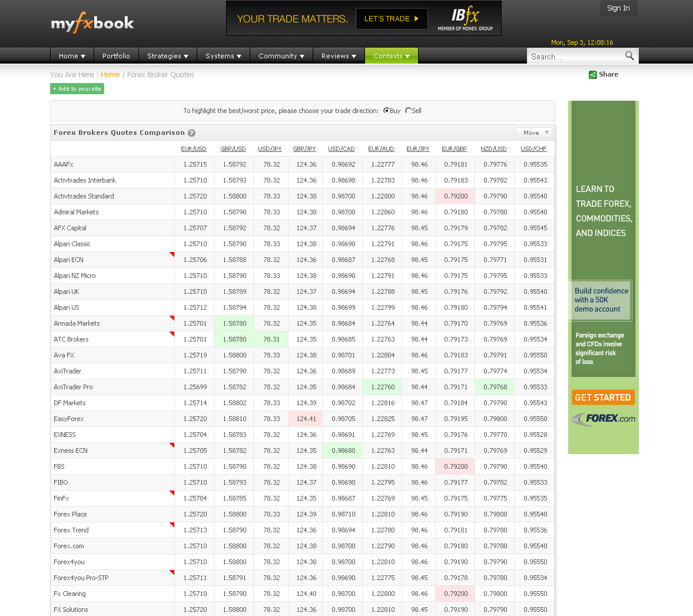Viewport: 693px width, 616px height.
Task: Click the Fx Clearing row name
Action: [x=70, y=594]
